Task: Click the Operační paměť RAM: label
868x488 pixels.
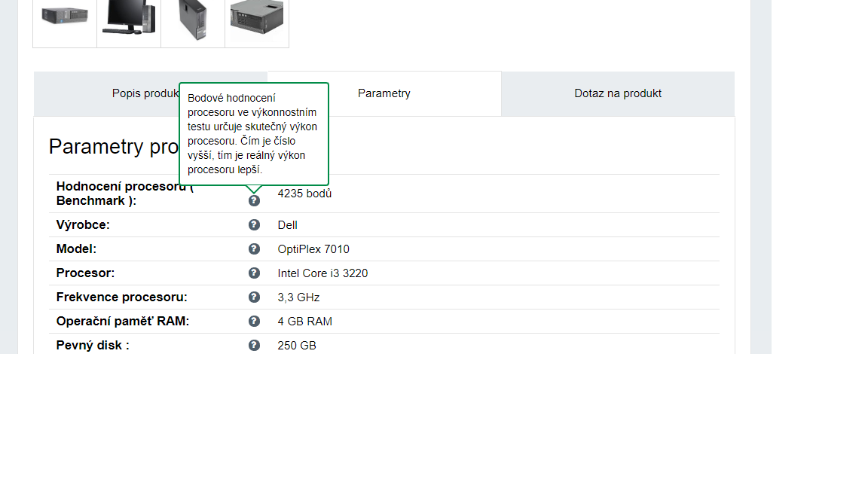Action: (122, 321)
